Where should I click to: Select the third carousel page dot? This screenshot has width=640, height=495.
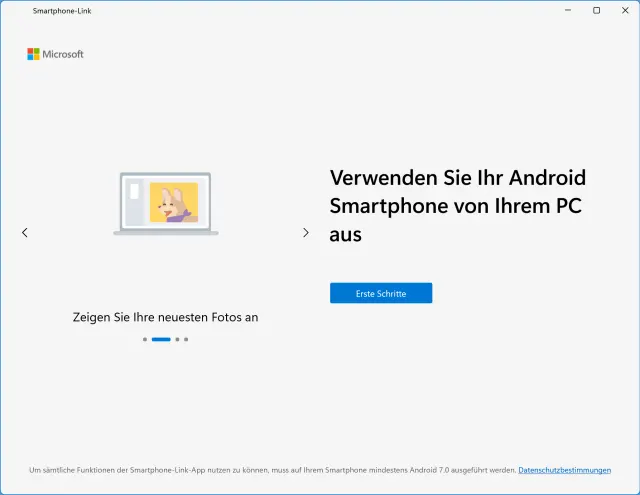click(x=177, y=339)
